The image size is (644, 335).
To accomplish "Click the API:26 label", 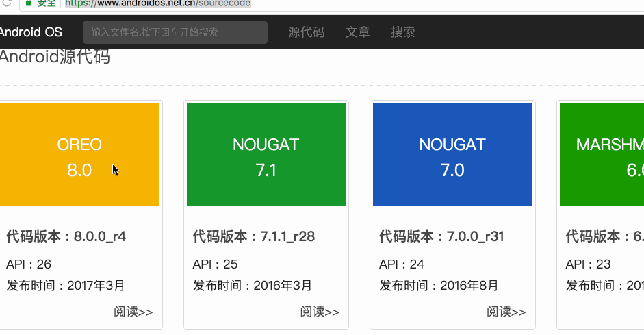I will tap(29, 264).
